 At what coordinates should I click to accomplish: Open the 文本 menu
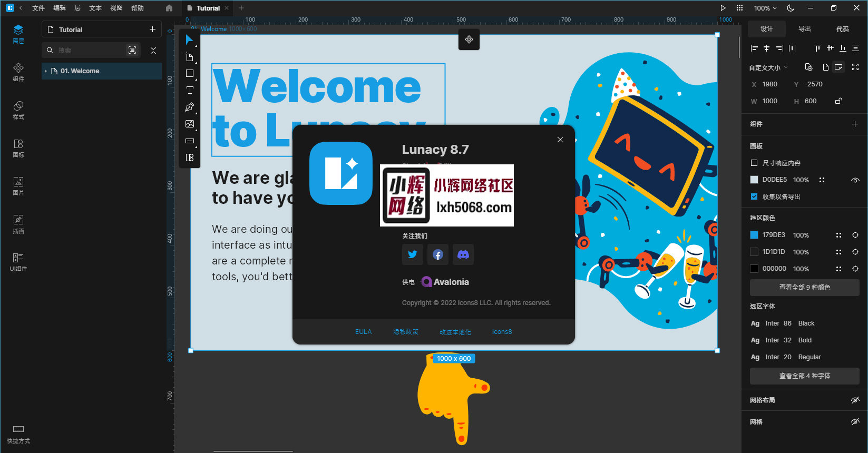(x=95, y=8)
